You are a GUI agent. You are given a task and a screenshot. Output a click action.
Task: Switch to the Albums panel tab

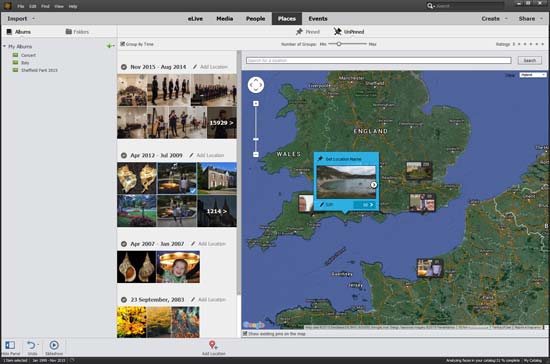pos(19,32)
